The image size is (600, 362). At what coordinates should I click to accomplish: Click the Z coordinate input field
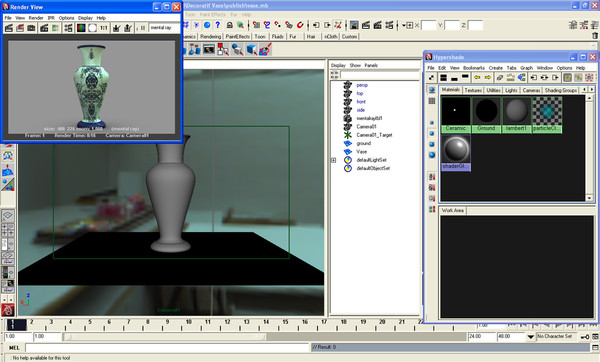click(x=475, y=26)
